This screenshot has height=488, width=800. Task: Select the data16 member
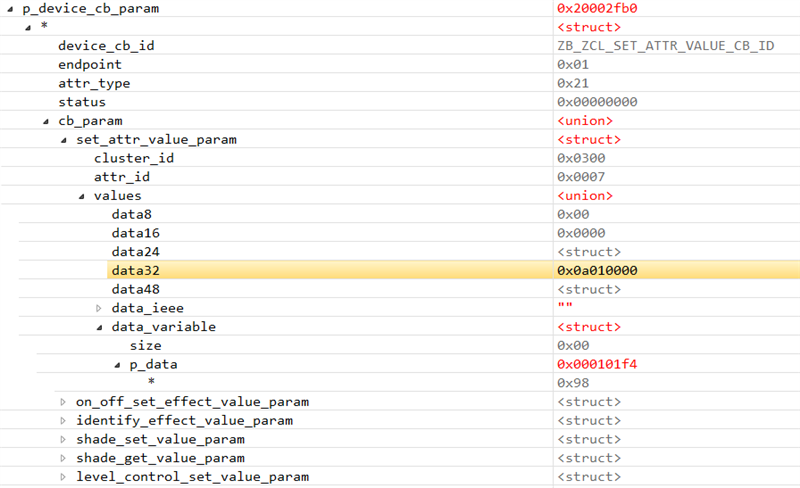136,233
